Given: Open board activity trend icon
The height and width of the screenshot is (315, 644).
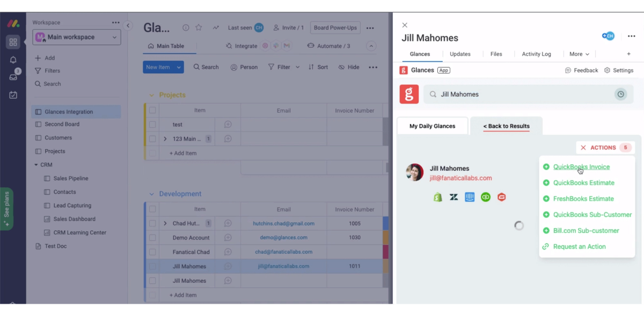Looking at the screenshot, I should coord(216,27).
